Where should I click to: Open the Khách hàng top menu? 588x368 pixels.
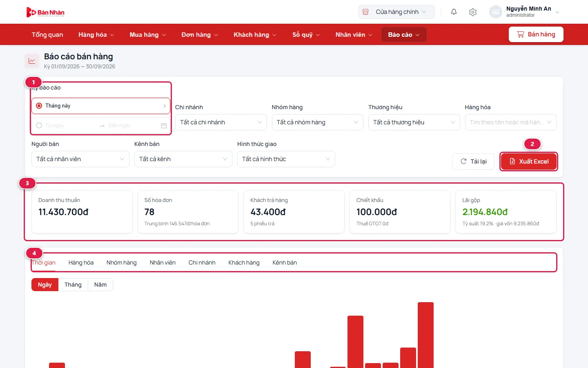(255, 35)
